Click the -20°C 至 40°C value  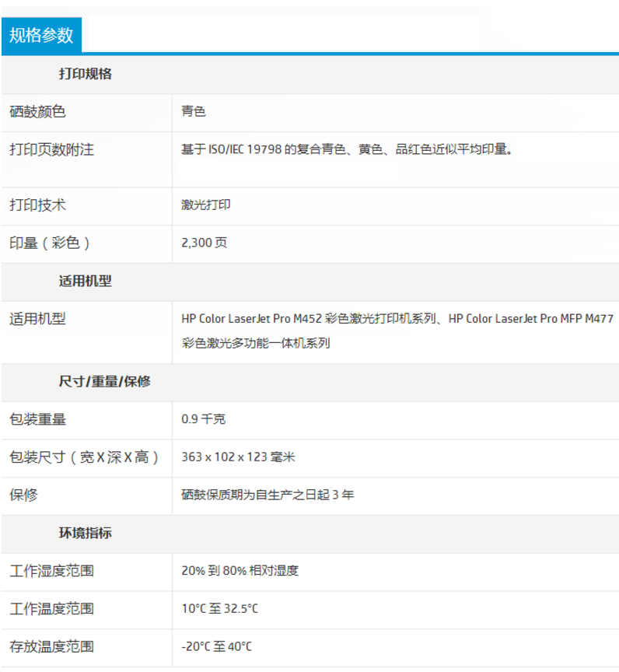coord(217,646)
